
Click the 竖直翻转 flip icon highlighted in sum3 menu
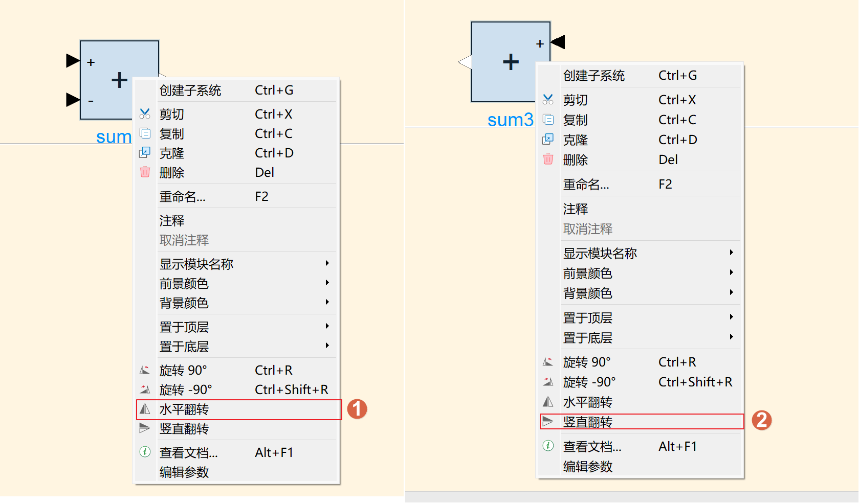point(548,422)
